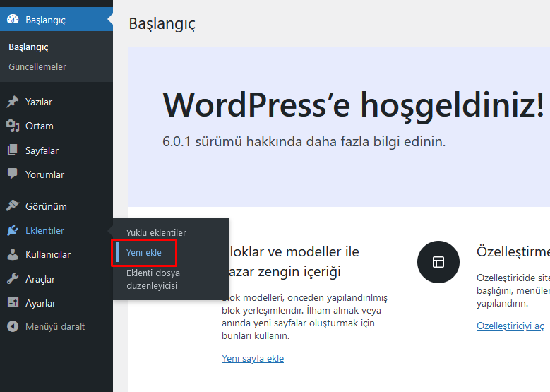The height and width of the screenshot is (392, 550).
Task: Collapse the sidebar with Menüyü daralt
Action: (x=55, y=327)
